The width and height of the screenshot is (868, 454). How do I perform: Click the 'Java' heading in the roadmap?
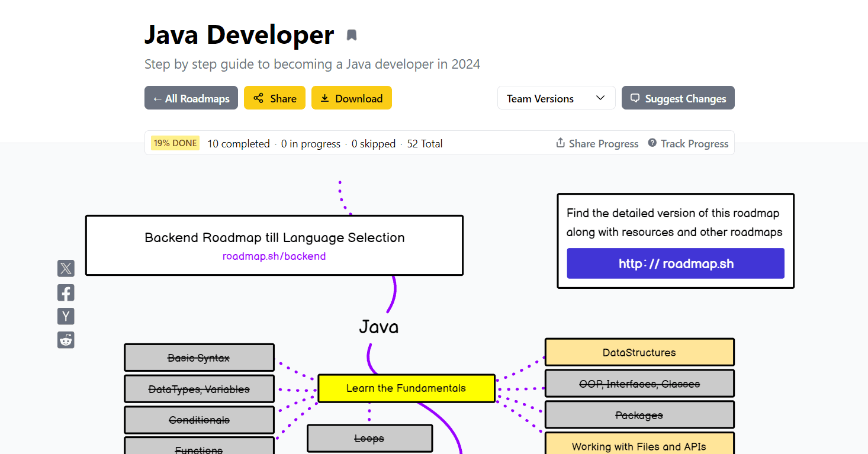tap(379, 327)
